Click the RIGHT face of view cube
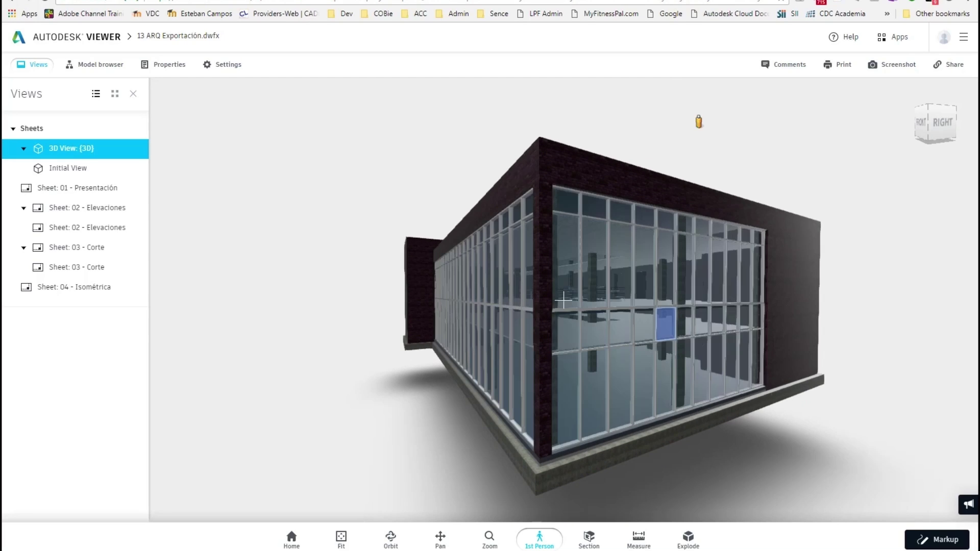 pyautogui.click(x=942, y=122)
